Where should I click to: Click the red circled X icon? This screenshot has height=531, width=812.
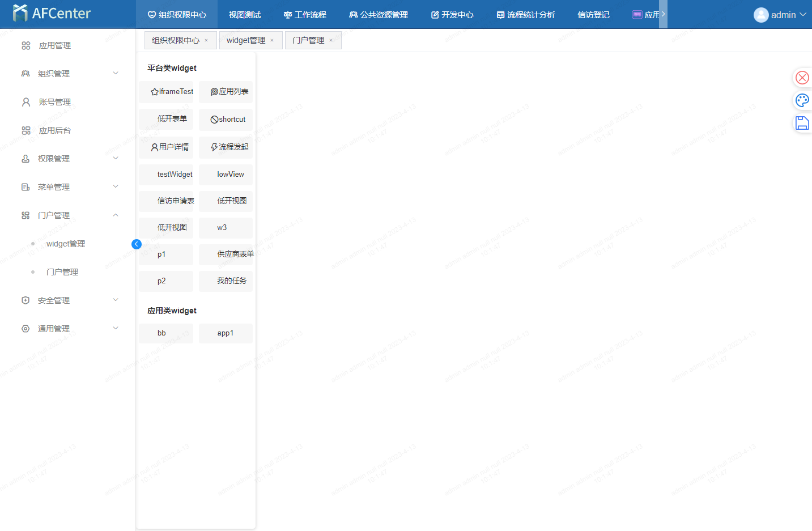(x=802, y=78)
